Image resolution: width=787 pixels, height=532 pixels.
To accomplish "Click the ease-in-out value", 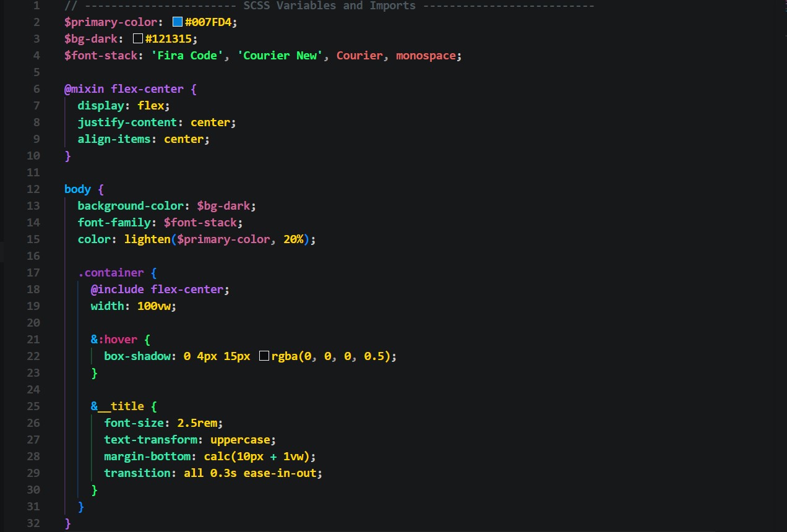I will [280, 473].
